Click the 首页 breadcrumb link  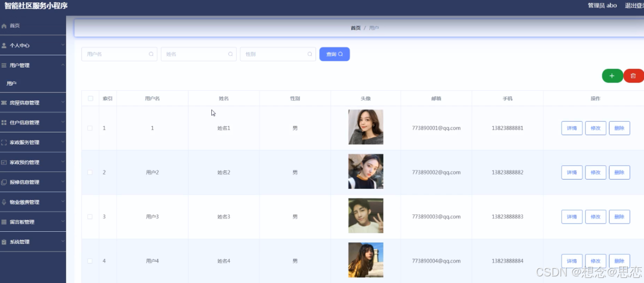click(x=356, y=28)
